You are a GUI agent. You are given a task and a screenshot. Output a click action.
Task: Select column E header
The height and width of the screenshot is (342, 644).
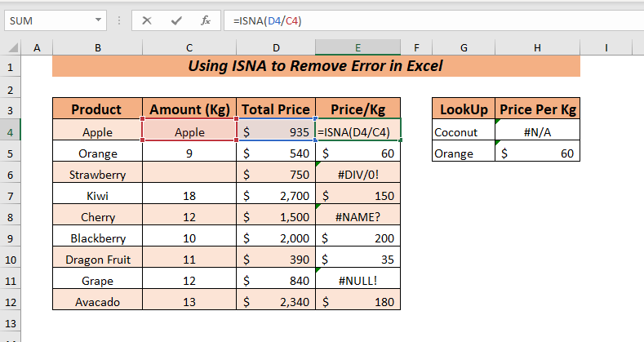[x=358, y=48]
